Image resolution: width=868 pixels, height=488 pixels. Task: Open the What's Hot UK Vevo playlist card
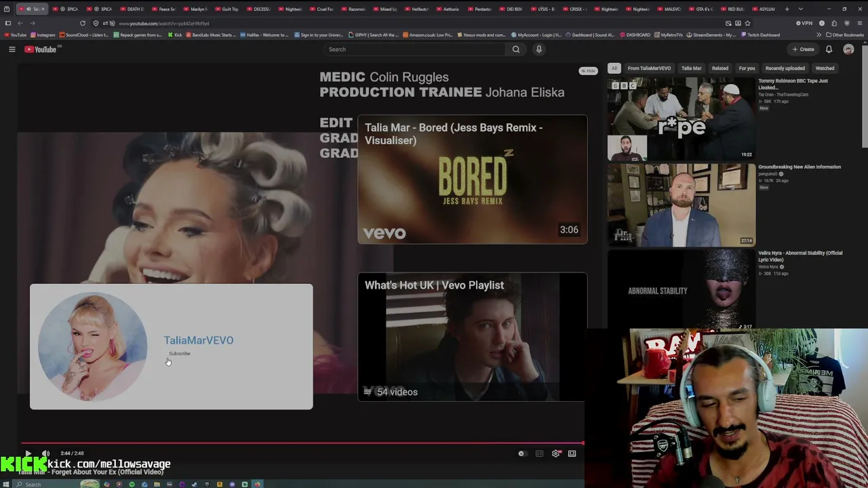pos(473,337)
